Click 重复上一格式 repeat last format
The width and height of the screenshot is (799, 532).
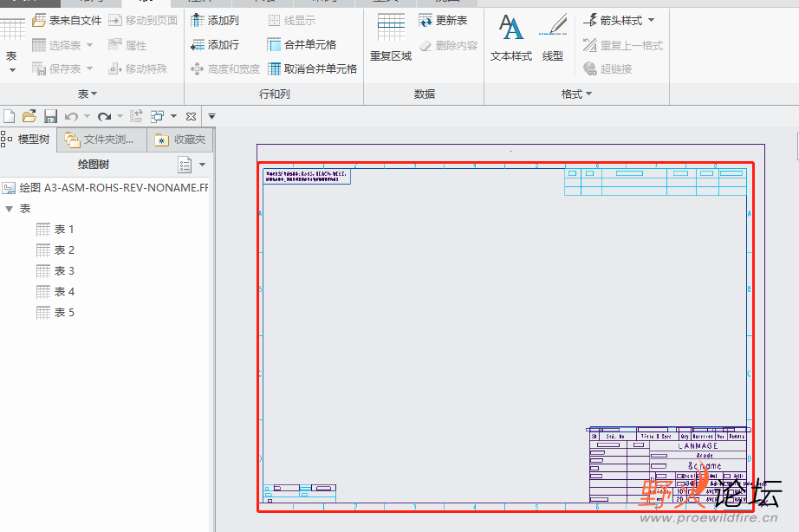pos(623,45)
